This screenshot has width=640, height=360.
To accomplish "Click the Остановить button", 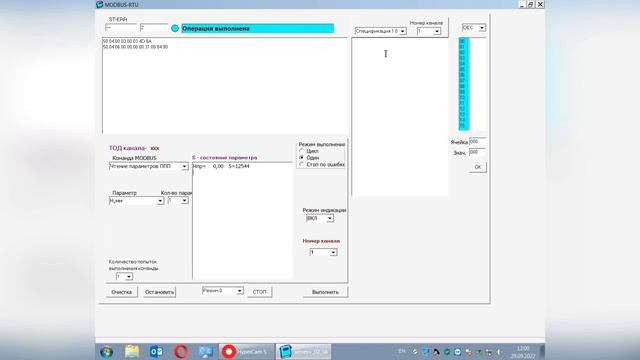I will pos(159,292).
